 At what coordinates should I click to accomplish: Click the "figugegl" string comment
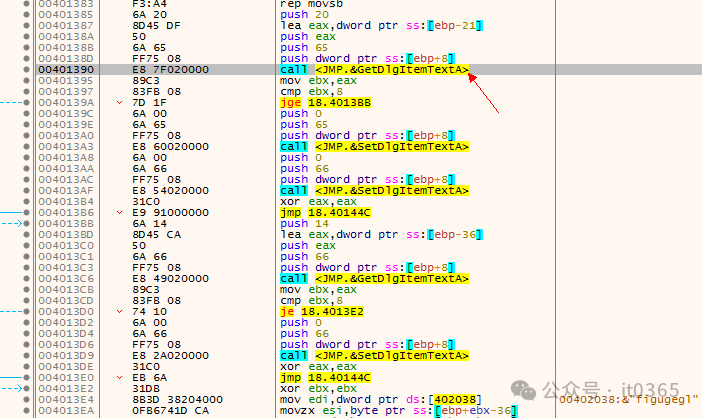tap(629, 399)
